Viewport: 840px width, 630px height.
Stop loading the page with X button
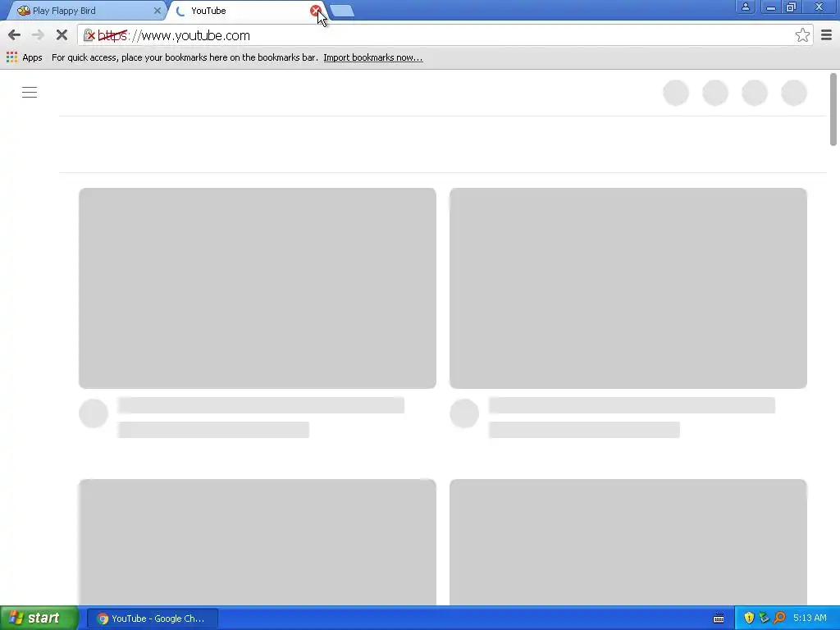pyautogui.click(x=62, y=35)
